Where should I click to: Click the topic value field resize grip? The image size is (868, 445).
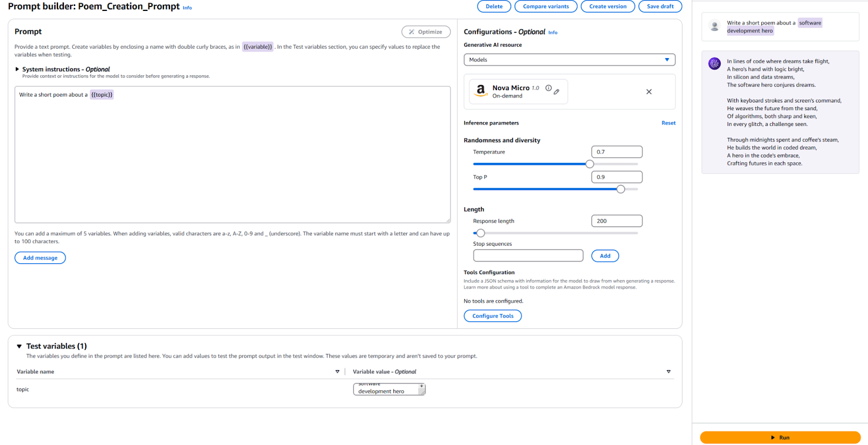pos(422,392)
